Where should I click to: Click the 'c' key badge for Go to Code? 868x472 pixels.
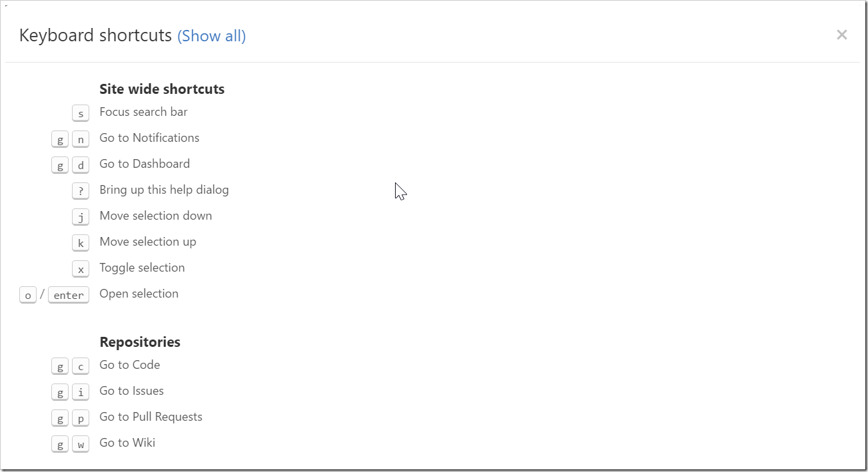click(80, 365)
